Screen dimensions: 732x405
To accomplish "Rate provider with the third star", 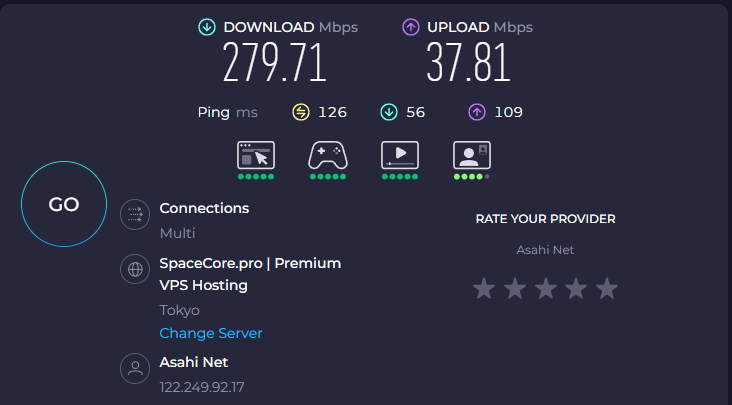I will point(545,288).
